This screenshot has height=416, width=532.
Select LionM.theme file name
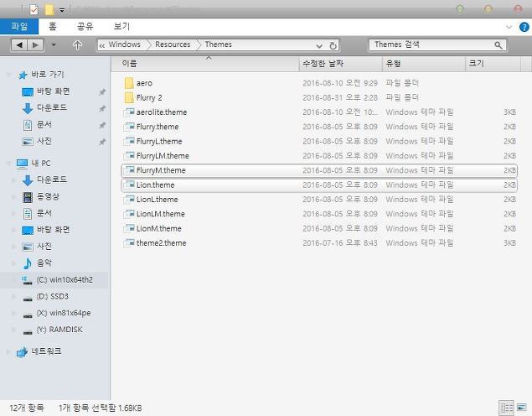(x=159, y=228)
